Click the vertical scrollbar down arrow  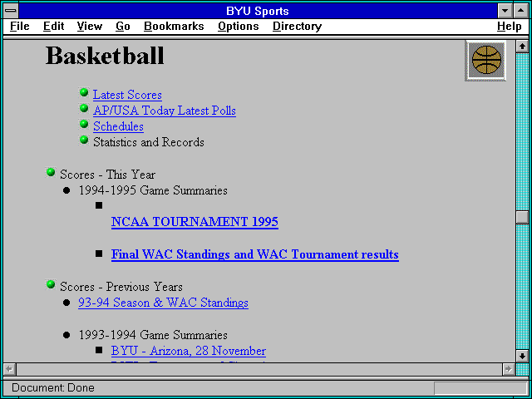point(522,356)
